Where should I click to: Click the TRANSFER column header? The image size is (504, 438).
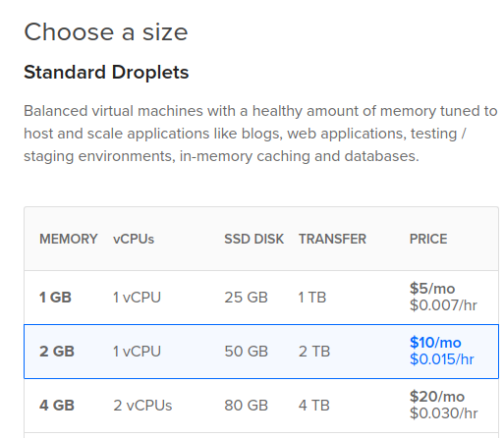click(332, 239)
